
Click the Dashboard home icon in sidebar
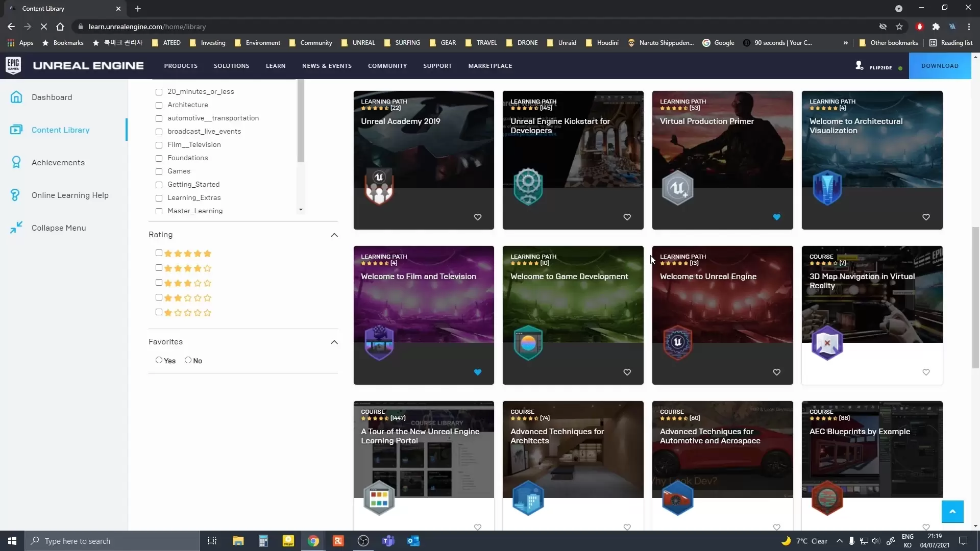click(16, 97)
